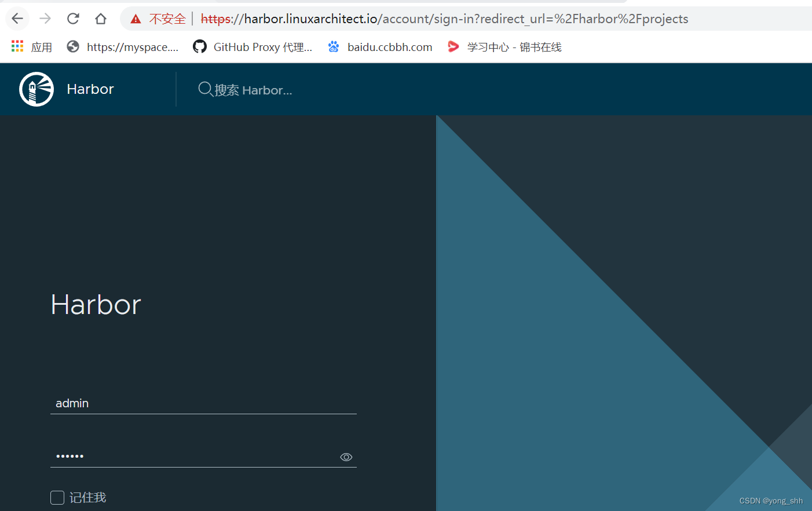This screenshot has height=511, width=812.
Task: Click the 不安全 security label
Action: (x=167, y=19)
